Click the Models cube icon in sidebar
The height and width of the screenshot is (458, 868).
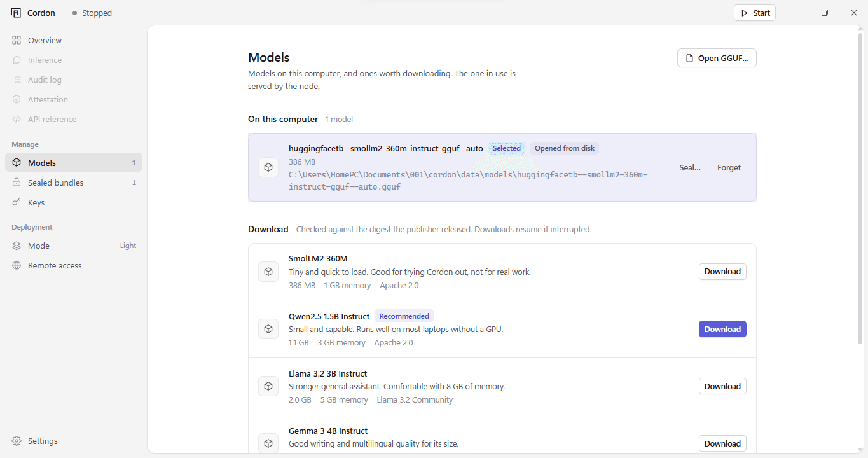tap(17, 163)
